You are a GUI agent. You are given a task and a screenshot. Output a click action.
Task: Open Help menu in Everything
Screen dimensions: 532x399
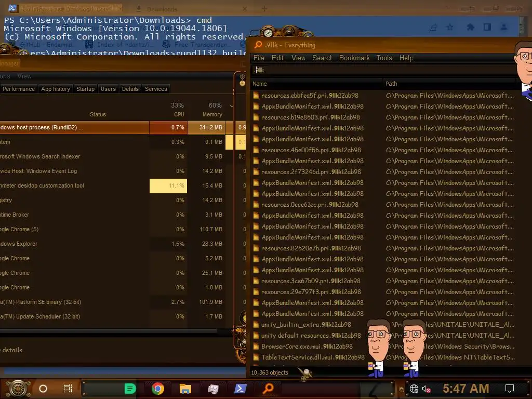(x=406, y=58)
